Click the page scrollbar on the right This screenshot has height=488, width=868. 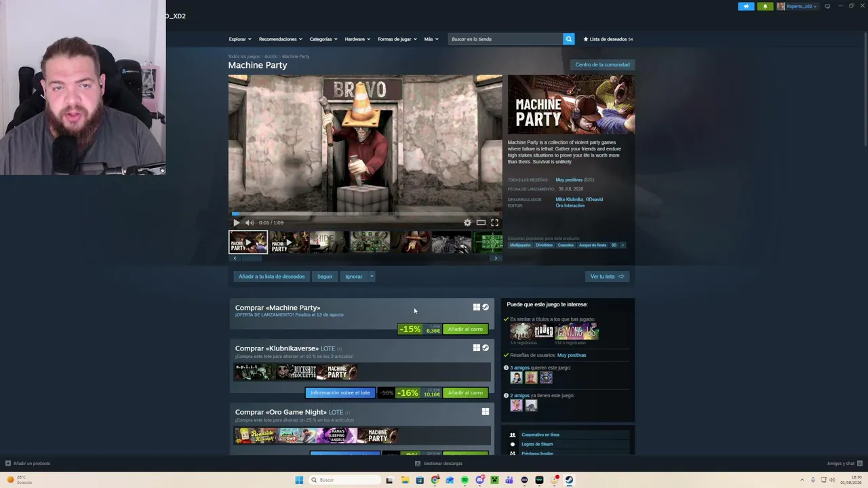(x=865, y=88)
